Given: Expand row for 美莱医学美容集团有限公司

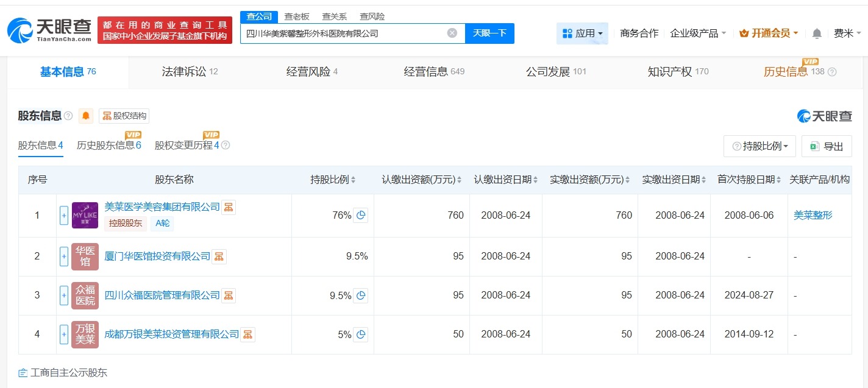Looking at the screenshot, I should click(x=64, y=215).
